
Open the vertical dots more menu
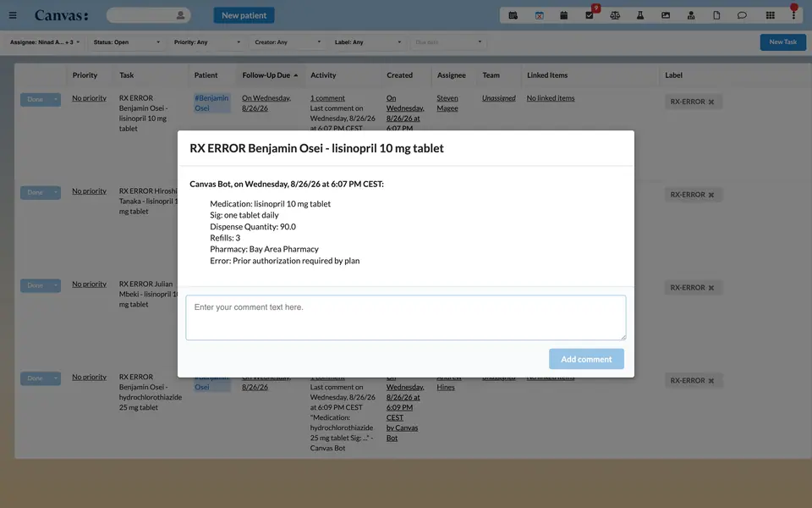point(793,15)
